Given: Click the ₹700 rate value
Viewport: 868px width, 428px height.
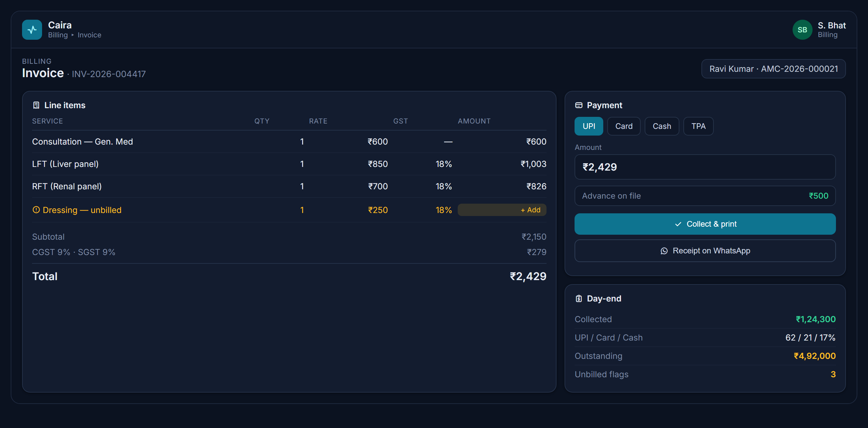Looking at the screenshot, I should point(378,186).
